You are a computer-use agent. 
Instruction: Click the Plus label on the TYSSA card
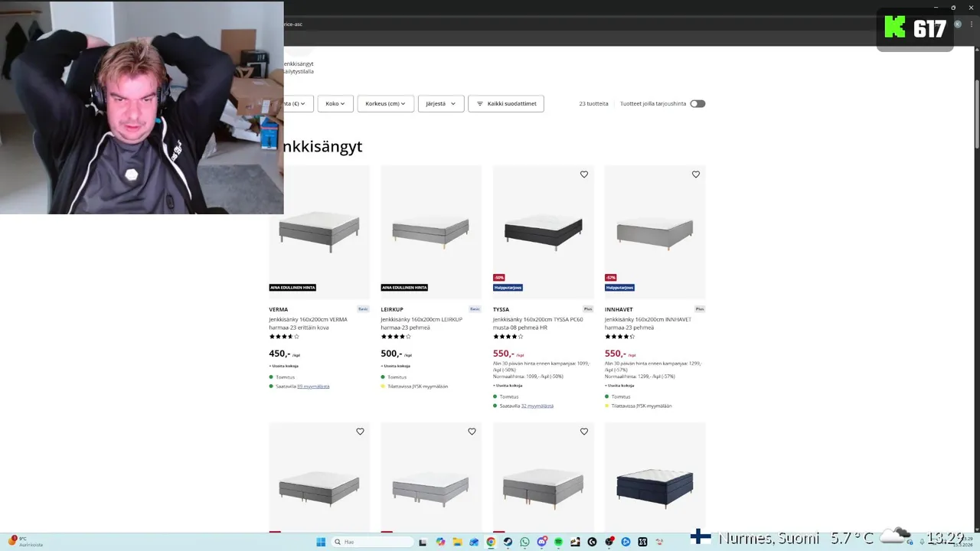pos(588,309)
